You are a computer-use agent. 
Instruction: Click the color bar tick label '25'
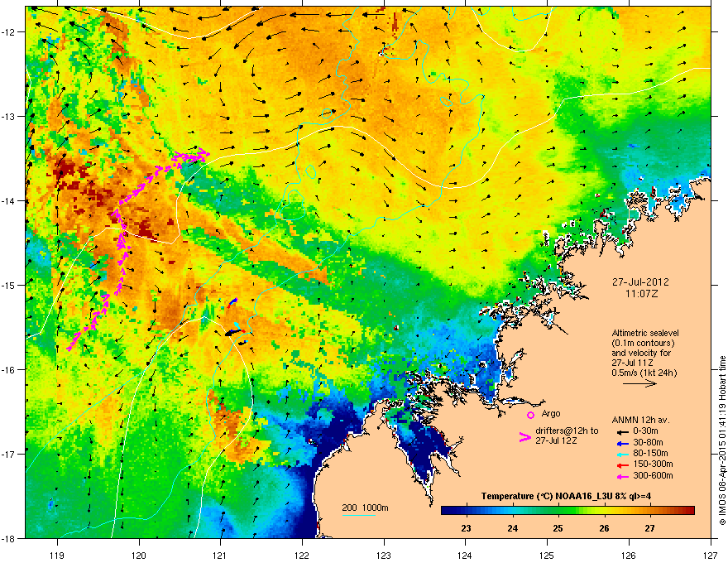[x=558, y=528]
